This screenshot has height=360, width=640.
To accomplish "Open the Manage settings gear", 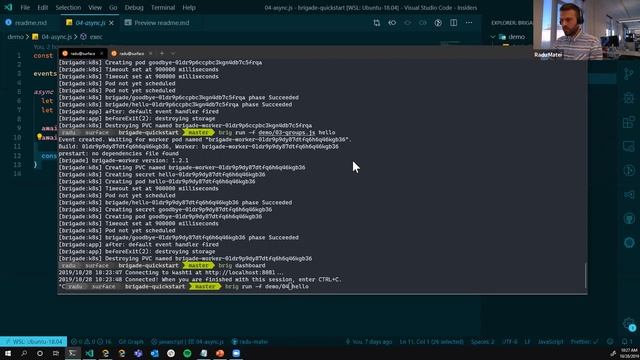I will (x=629, y=324).
